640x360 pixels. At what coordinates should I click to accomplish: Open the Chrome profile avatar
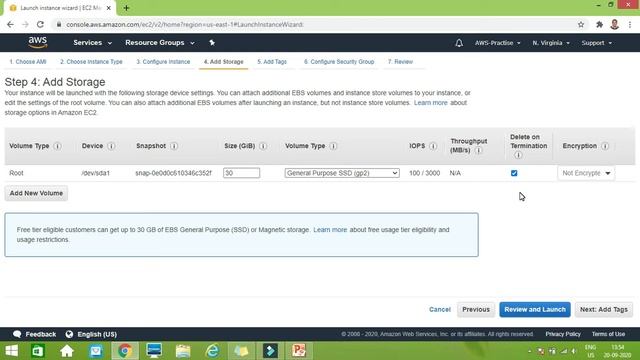click(614, 24)
